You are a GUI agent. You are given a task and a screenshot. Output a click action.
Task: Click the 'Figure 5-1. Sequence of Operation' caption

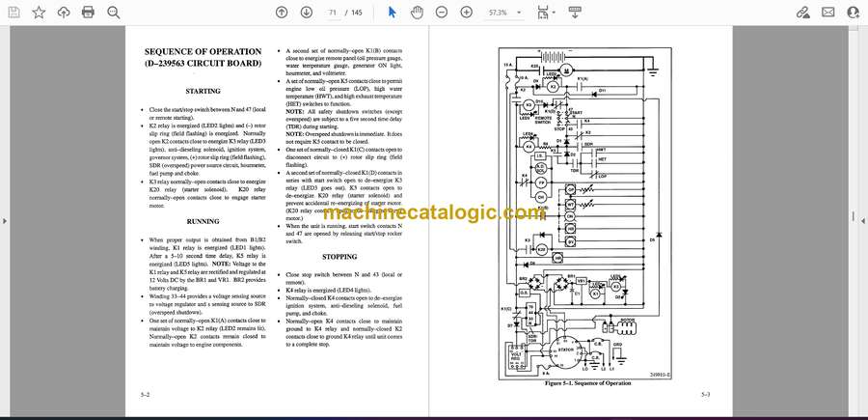[x=588, y=383]
